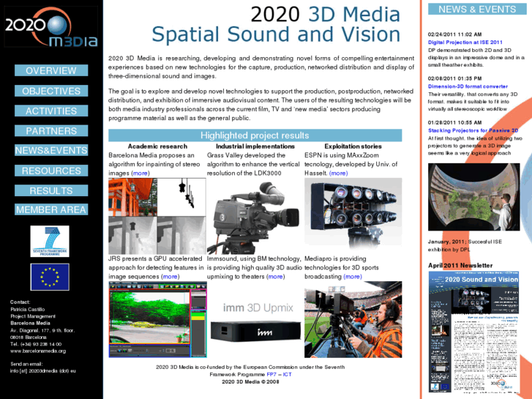The width and height of the screenshot is (532, 399).
Task: Open 'Dimension-3D format converter' article
Action: click(468, 86)
